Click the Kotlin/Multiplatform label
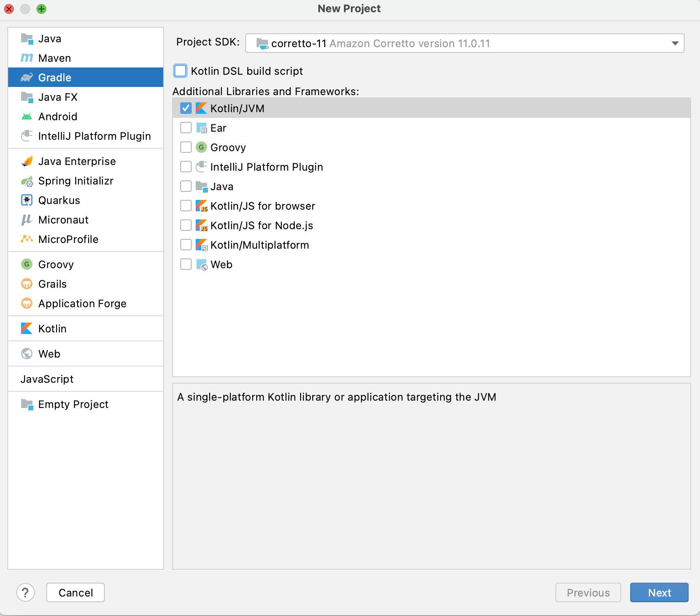Image resolution: width=700 pixels, height=616 pixels. pos(259,245)
